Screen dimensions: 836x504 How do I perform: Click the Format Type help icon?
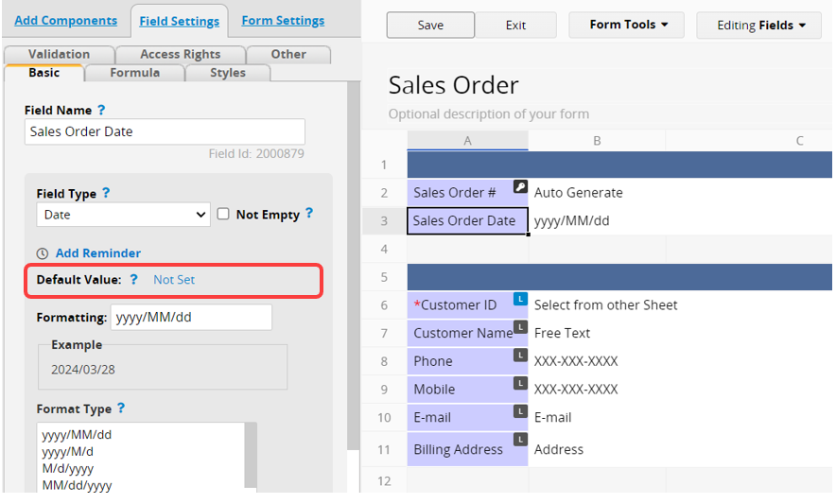coord(121,408)
